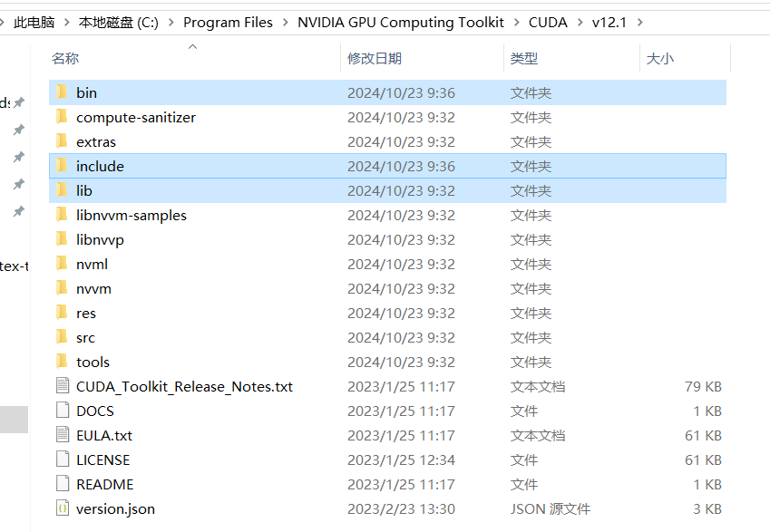Select the EULA.txt file name
Image resolution: width=770 pixels, height=532 pixels.
(104, 436)
